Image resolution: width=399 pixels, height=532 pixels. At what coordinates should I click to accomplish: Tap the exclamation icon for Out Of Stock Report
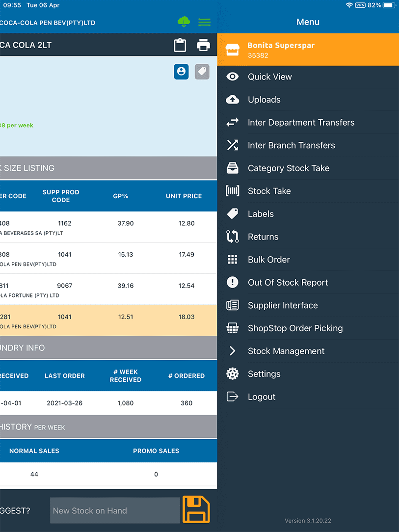click(x=233, y=282)
